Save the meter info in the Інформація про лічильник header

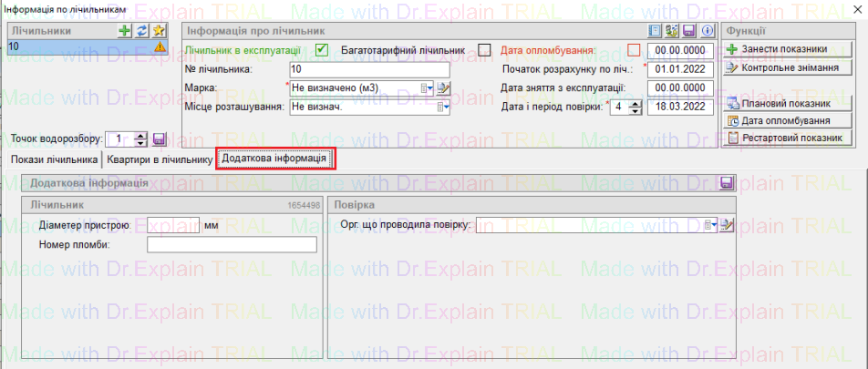pos(690,31)
